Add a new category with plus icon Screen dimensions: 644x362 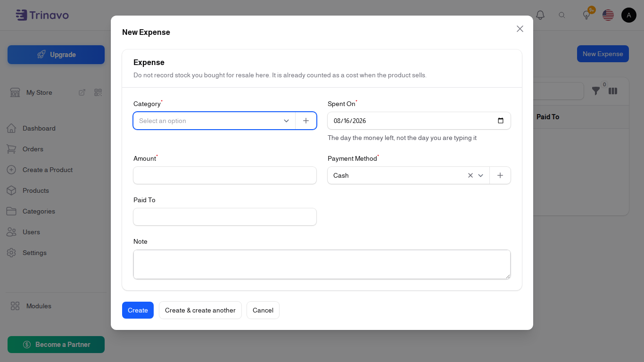click(306, 121)
